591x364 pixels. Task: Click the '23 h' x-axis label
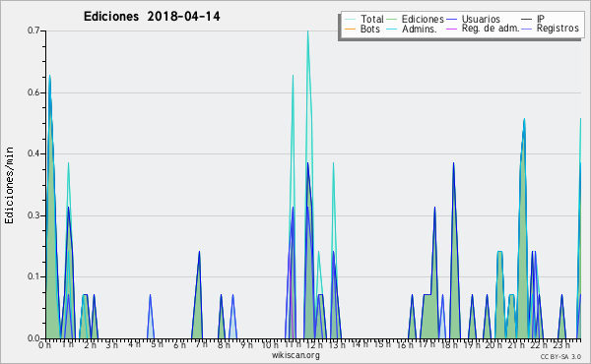[x=560, y=345]
